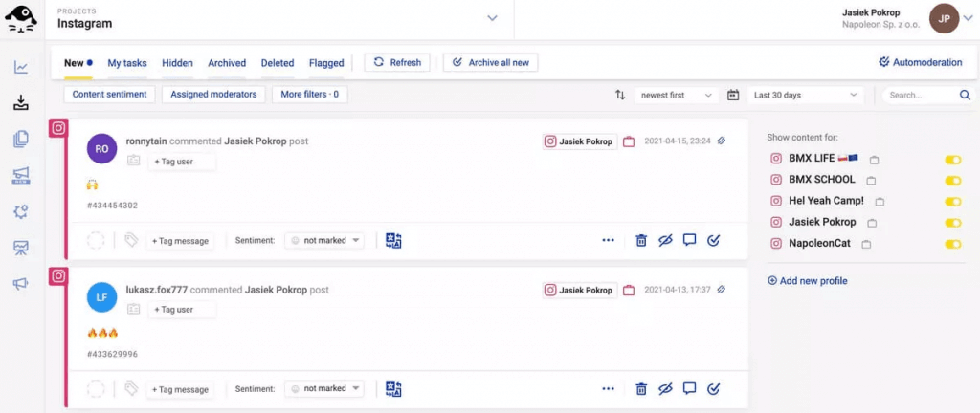Toggle content for BMX SCHOOL profile
The width and height of the screenshot is (980, 413).
[x=953, y=181]
